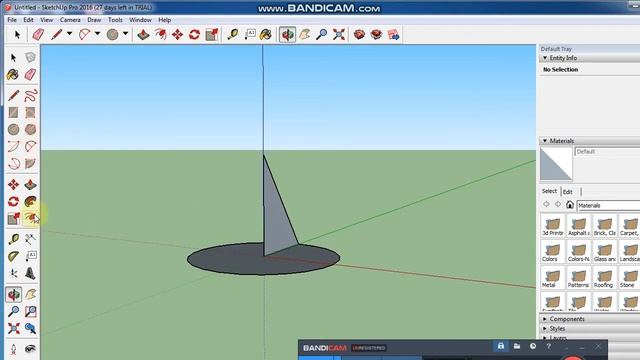
Task: Open the Shapes tool dropdown arrow
Action: 125,34
